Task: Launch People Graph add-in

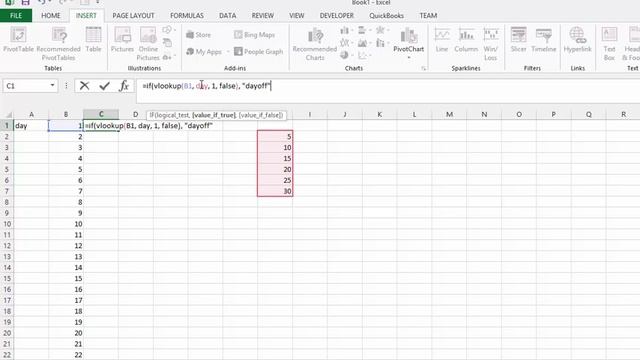Action: pyautogui.click(x=258, y=51)
